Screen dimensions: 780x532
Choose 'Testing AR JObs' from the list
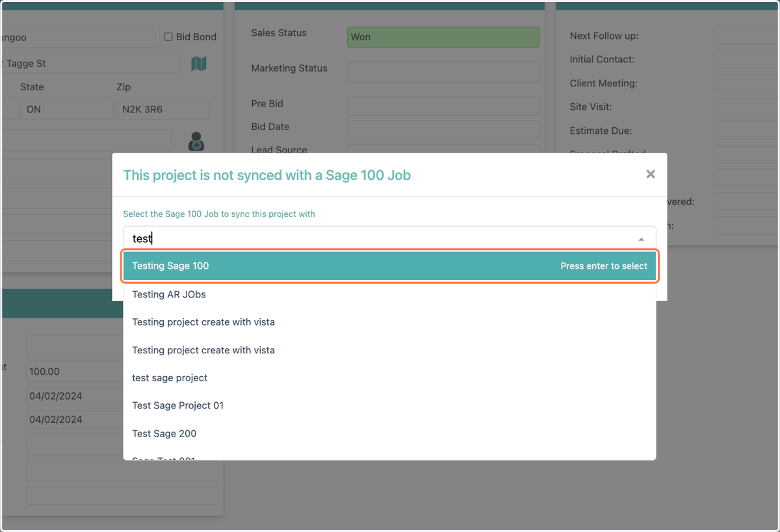coord(389,294)
